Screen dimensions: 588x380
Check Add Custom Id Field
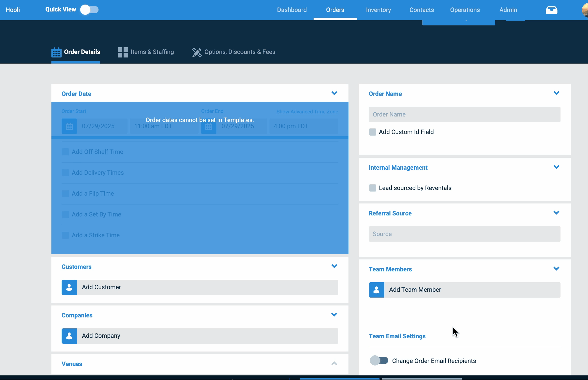(x=372, y=132)
